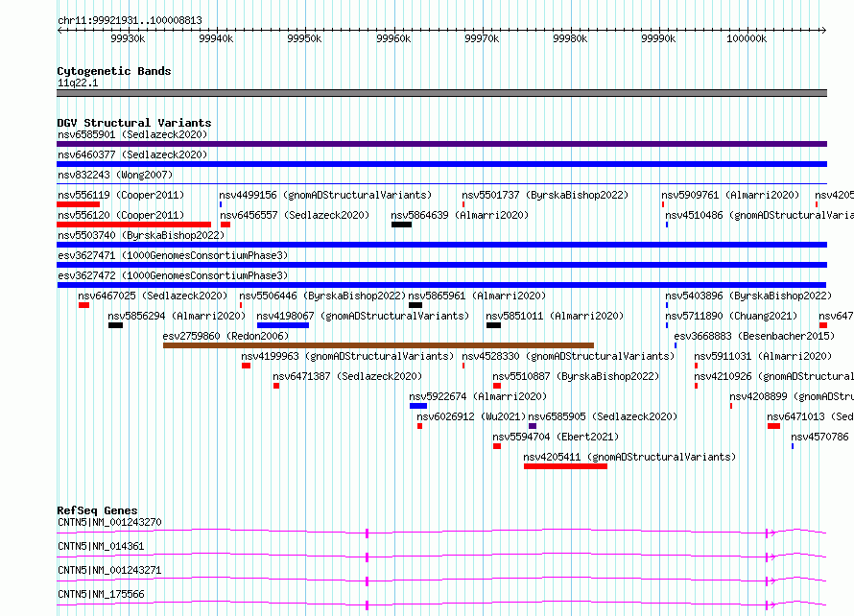Select the blue nsv4198067 variant bar
Image resolution: width=854 pixels, height=616 pixels.
pyautogui.click(x=283, y=325)
